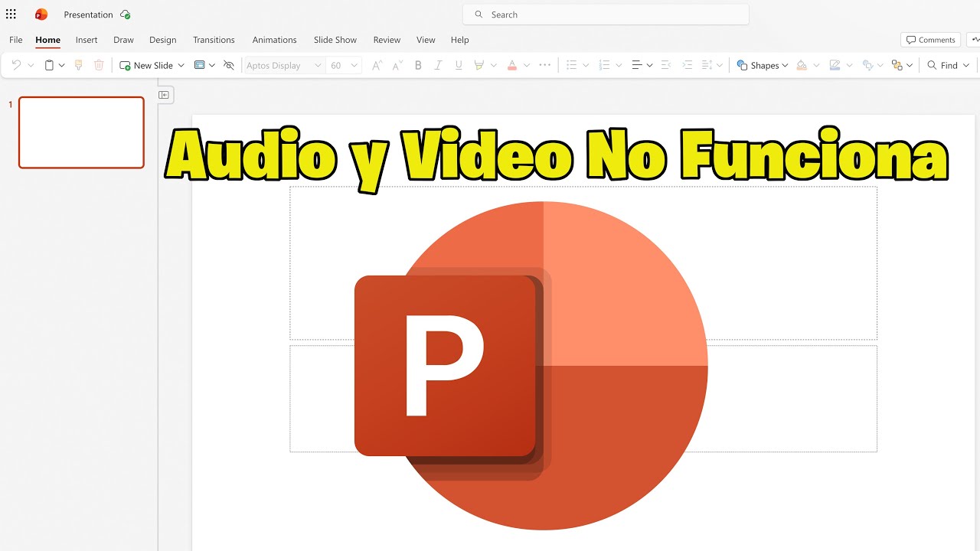Select the Format Painter tool
The height and width of the screenshot is (551, 980).
click(x=78, y=65)
